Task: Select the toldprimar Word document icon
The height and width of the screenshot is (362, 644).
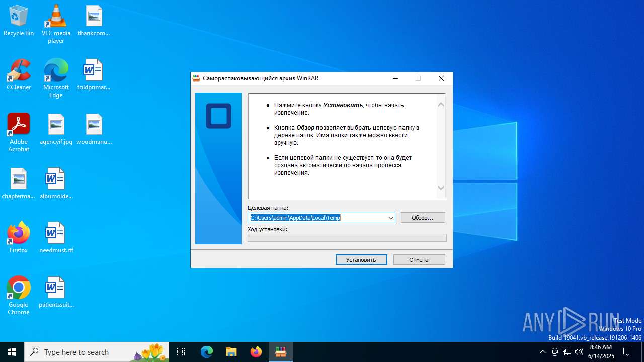Action: [x=94, y=75]
